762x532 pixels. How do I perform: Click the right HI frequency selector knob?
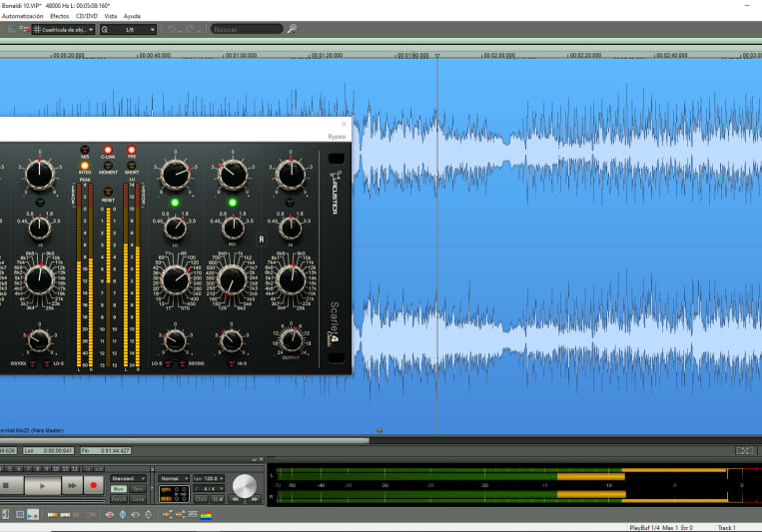291,279
